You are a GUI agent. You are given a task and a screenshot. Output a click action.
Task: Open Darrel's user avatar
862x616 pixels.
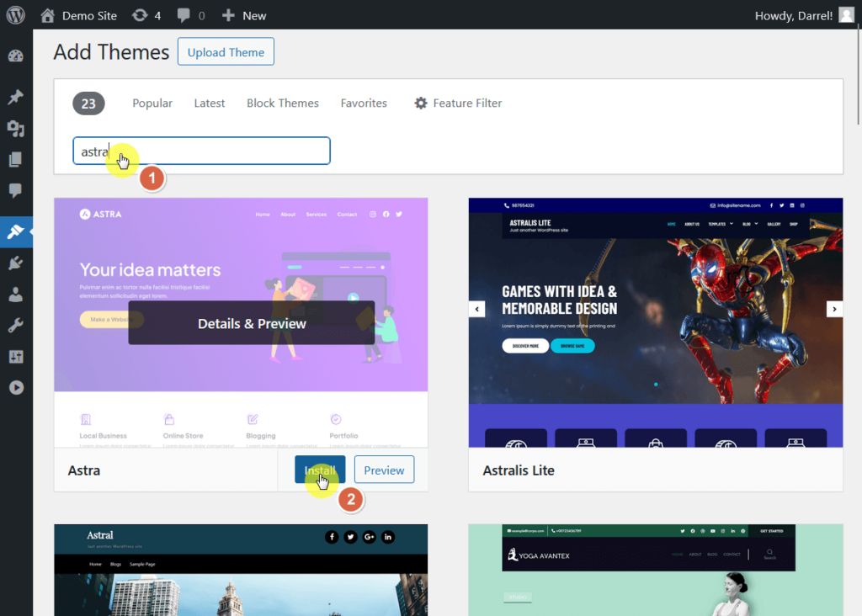847,15
